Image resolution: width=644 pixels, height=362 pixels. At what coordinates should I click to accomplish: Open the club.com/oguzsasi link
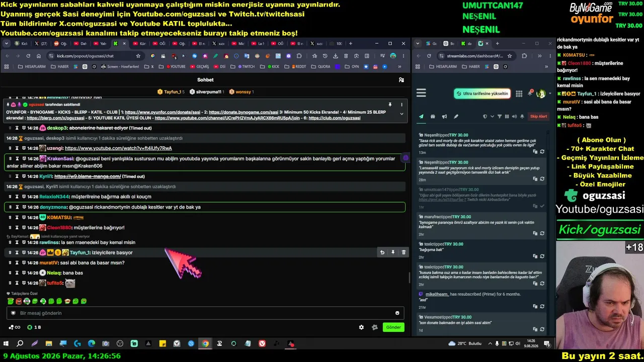pos(335,118)
